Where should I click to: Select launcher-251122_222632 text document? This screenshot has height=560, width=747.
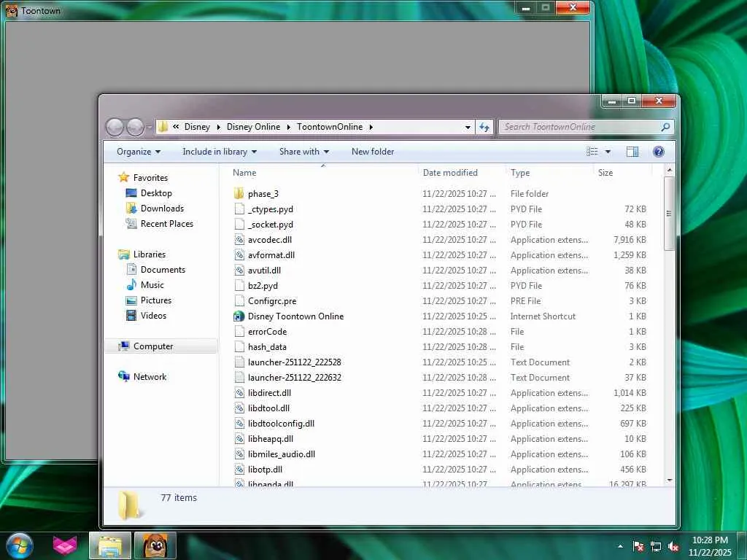[x=295, y=377]
